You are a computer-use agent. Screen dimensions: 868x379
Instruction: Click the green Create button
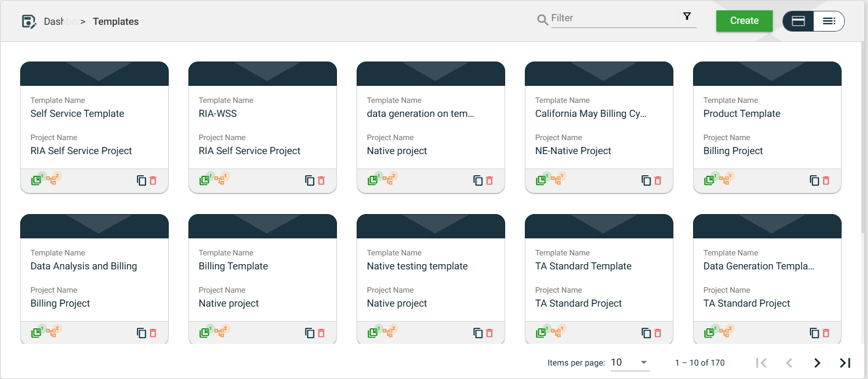744,21
